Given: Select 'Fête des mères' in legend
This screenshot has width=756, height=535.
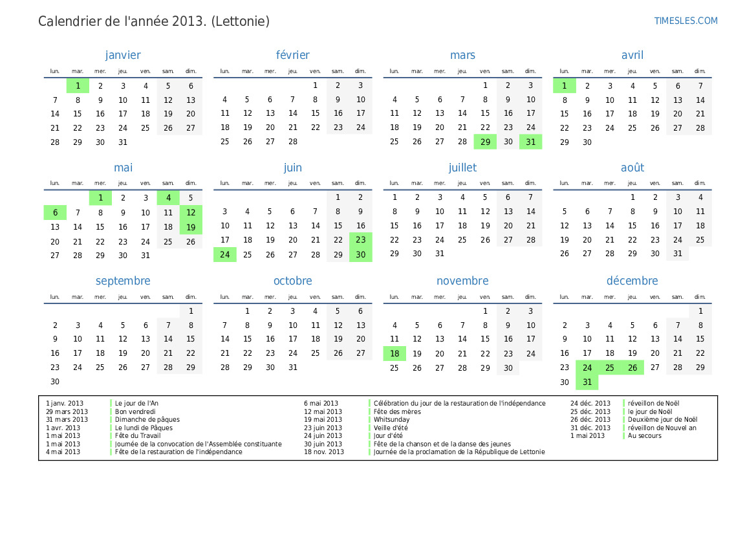Looking at the screenshot, I should [397, 411].
